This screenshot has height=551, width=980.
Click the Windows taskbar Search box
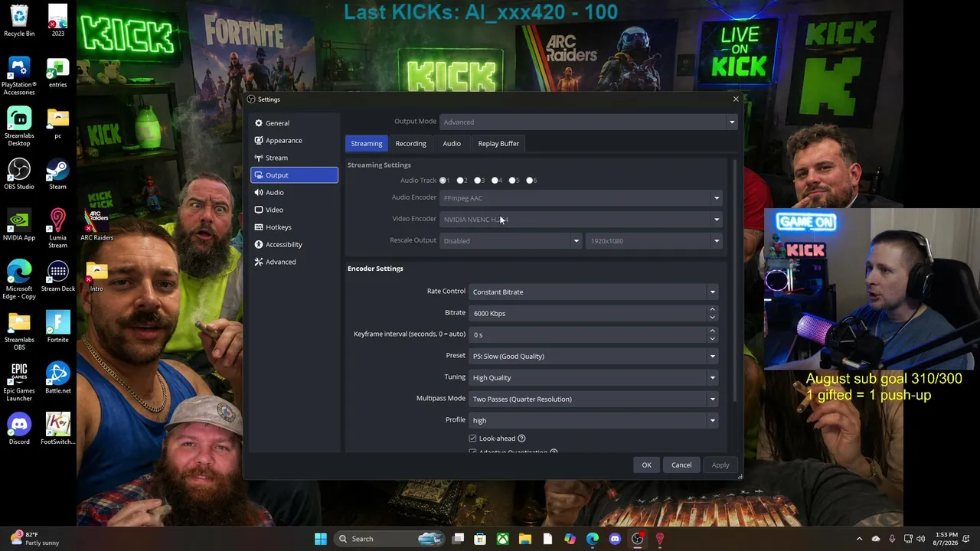391,539
